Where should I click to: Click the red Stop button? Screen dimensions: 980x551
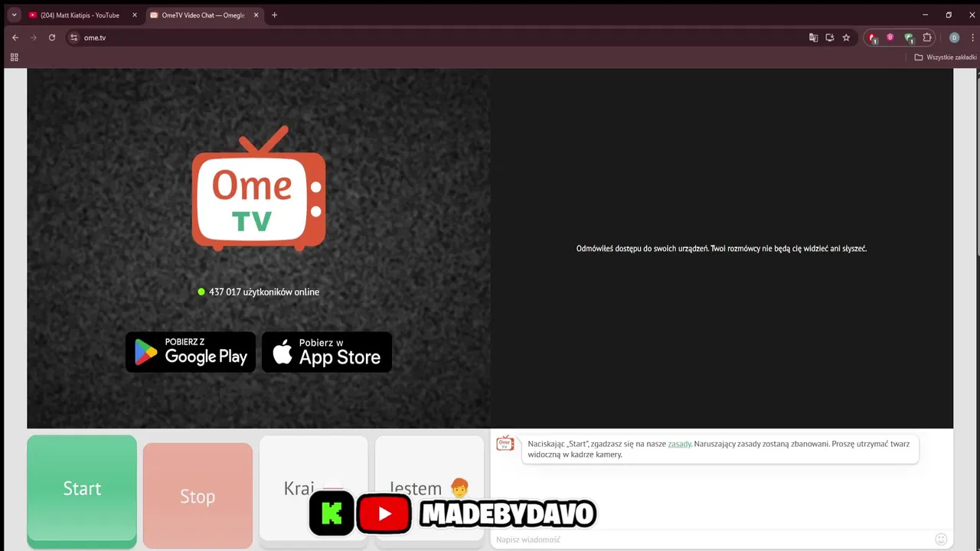(198, 496)
